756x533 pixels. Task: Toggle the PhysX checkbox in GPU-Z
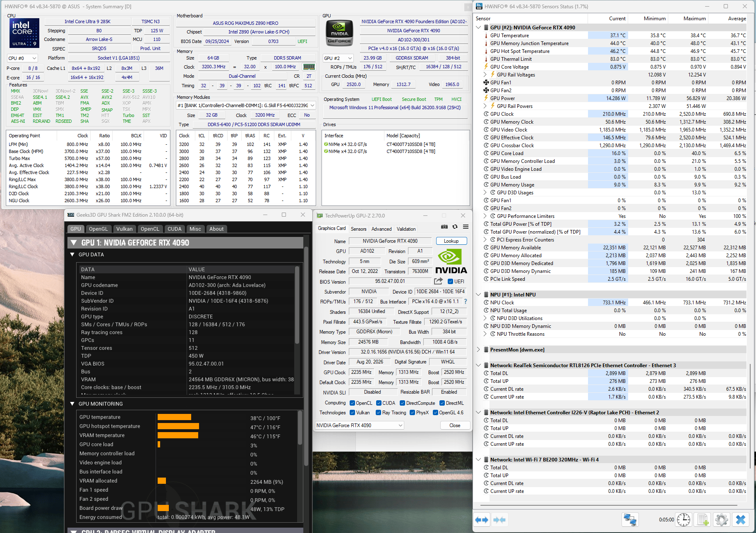click(x=412, y=413)
